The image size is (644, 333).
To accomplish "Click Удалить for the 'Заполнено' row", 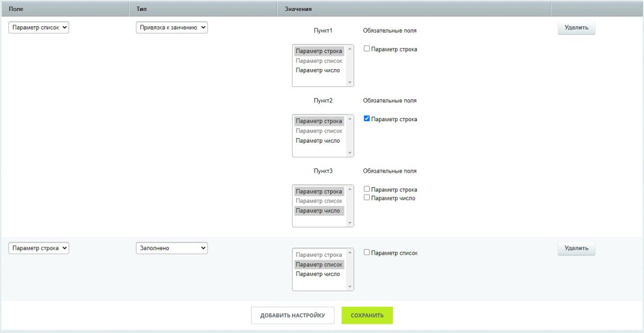I will 576,248.
